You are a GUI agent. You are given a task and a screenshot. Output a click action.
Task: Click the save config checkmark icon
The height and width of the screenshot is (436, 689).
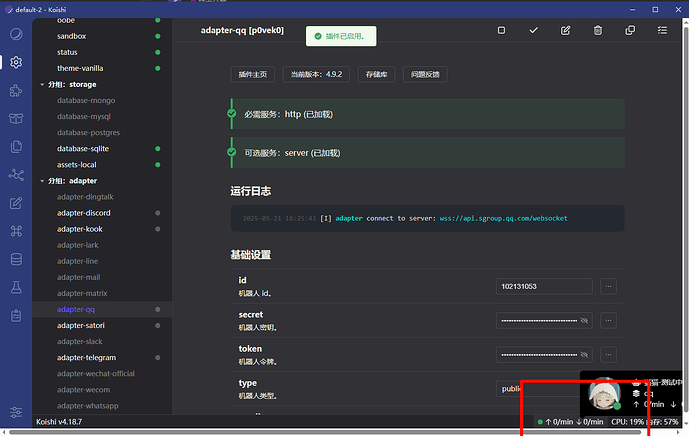click(x=533, y=30)
